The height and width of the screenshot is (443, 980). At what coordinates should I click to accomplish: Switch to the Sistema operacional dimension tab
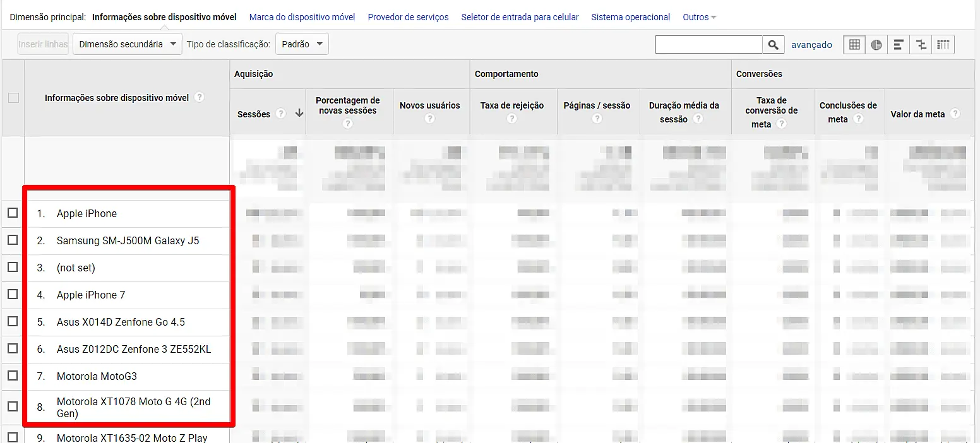[x=630, y=17]
